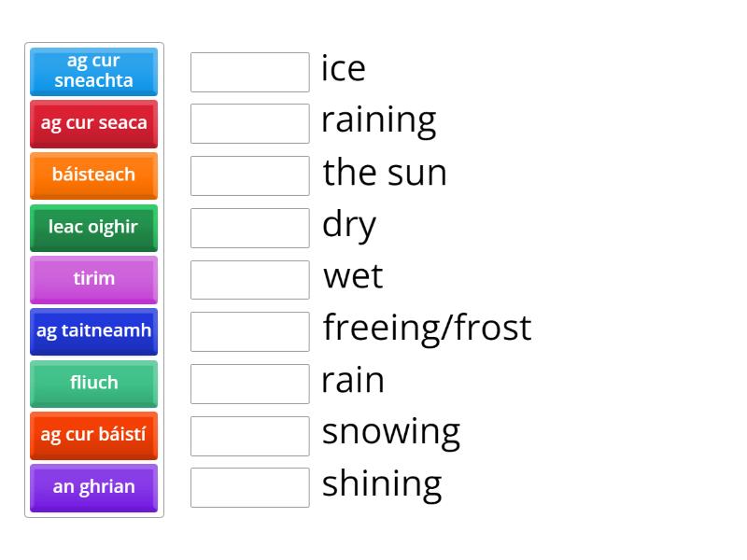The width and height of the screenshot is (747, 560).
Task: Click the empty answer box beside 'ice'
Action: click(x=250, y=73)
